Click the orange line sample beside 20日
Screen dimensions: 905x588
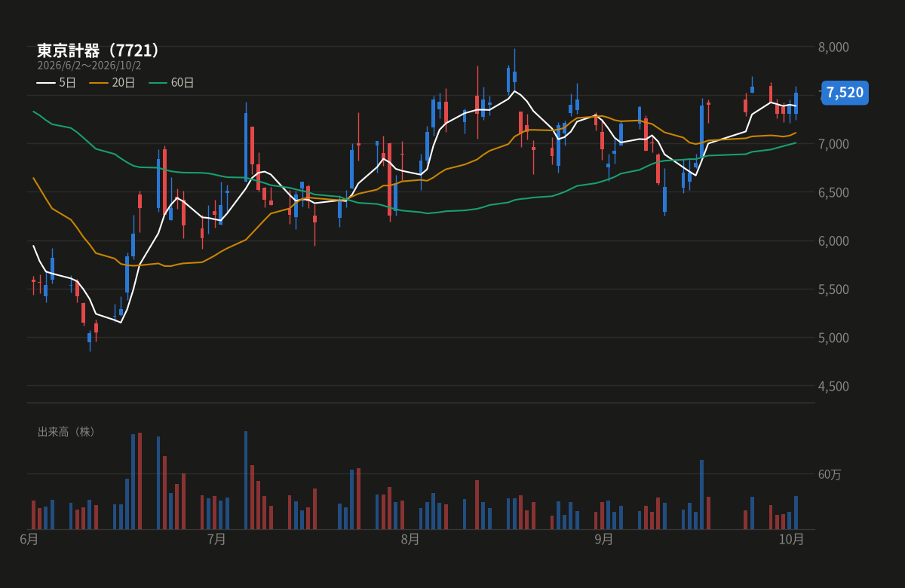(99, 83)
